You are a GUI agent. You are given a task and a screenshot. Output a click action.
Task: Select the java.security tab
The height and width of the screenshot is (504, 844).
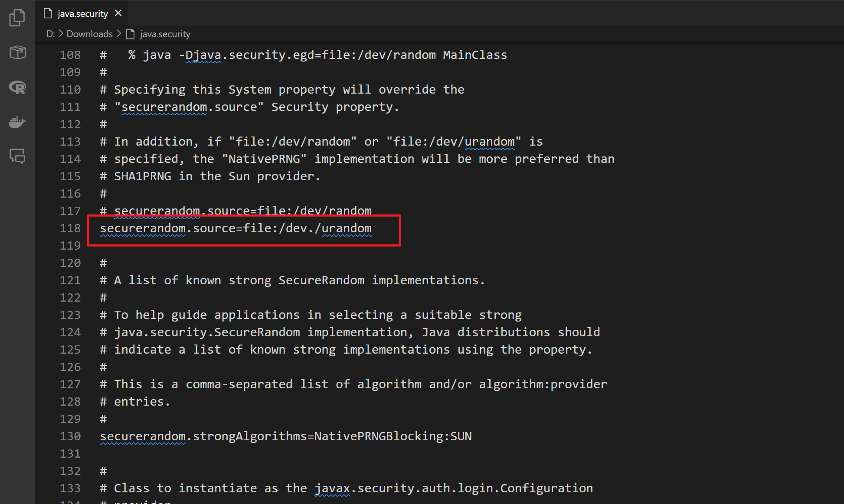[x=82, y=13]
